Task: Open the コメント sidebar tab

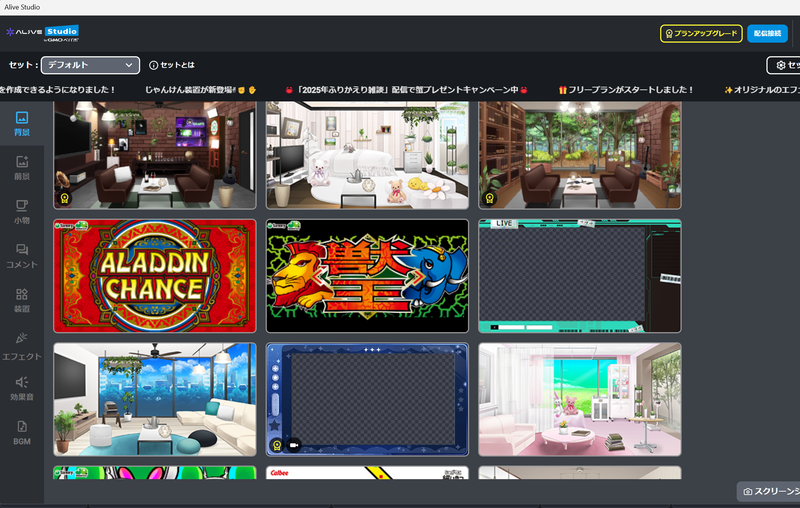Action: coord(21,256)
